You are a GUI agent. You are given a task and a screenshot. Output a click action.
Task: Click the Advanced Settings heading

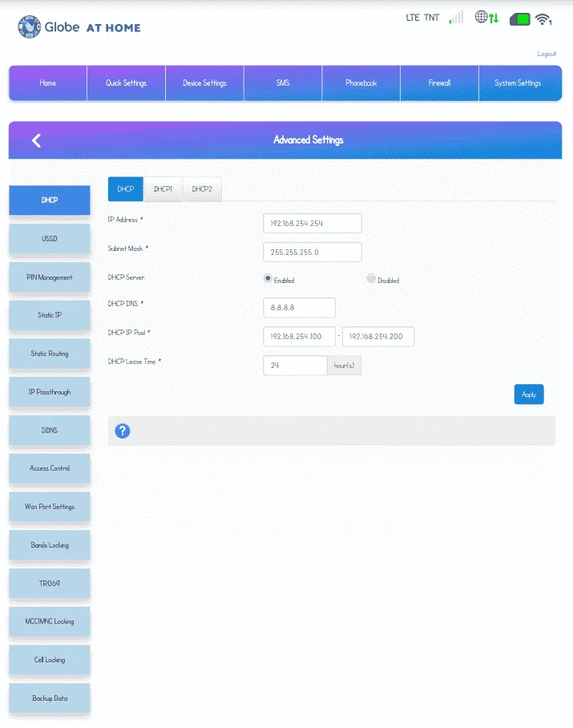[309, 140]
